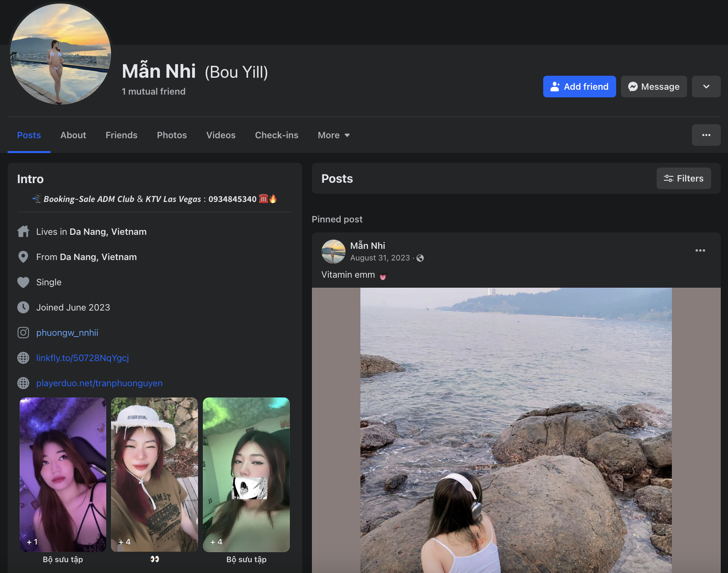Click the globe icon beside playerduo link
This screenshot has height=573, width=728.
click(23, 383)
